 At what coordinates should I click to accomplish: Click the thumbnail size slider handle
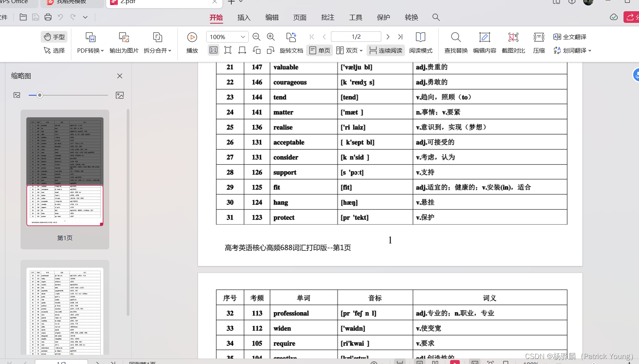(x=40, y=95)
